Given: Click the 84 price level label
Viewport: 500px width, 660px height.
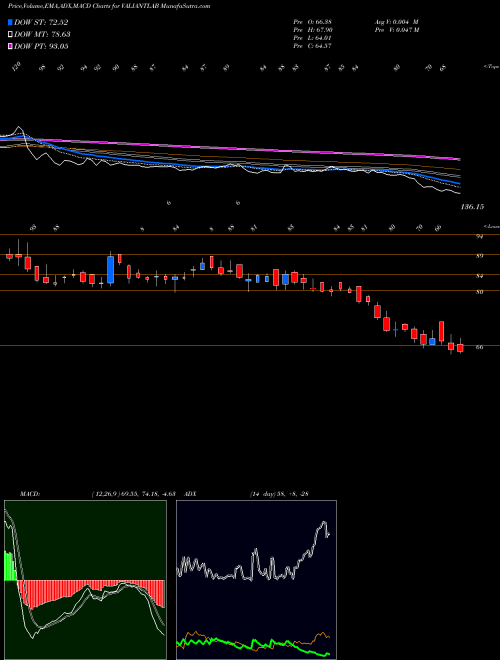Looking at the screenshot, I should coord(479,276).
